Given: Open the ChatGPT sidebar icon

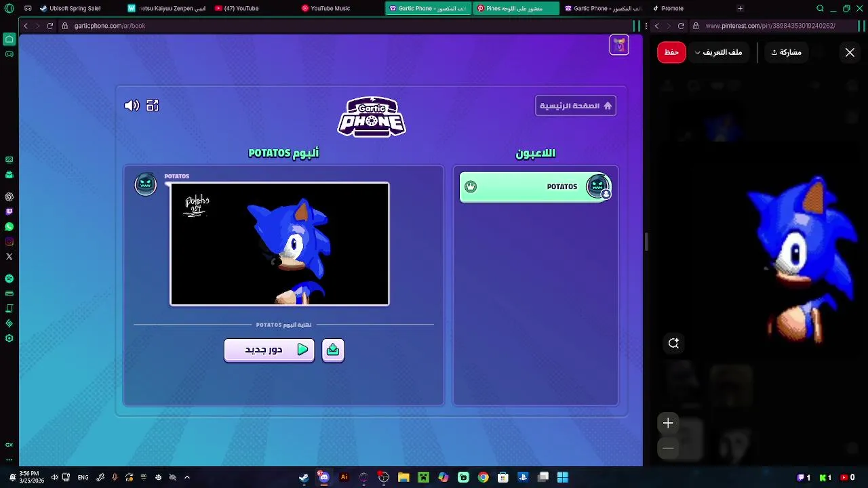Looking at the screenshot, I should (x=9, y=197).
